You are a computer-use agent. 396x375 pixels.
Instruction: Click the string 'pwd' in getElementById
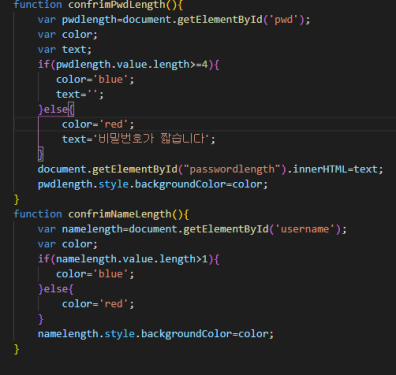click(x=283, y=20)
